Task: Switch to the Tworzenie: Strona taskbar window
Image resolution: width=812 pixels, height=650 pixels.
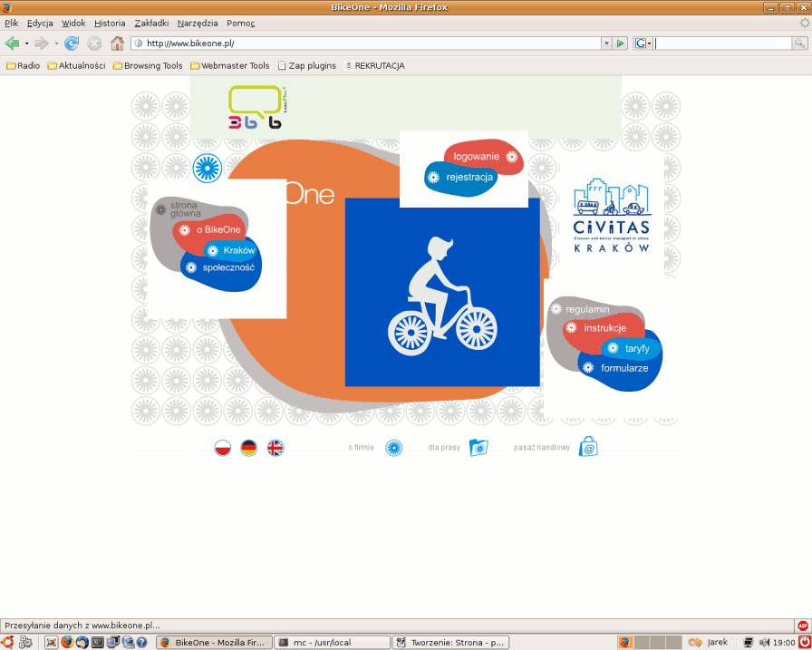Action: coord(450,643)
